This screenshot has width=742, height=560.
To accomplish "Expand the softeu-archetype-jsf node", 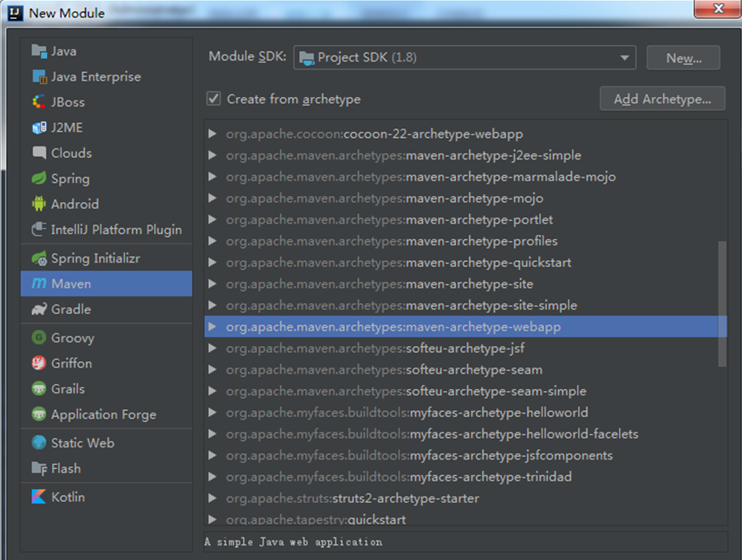I will pos(212,348).
